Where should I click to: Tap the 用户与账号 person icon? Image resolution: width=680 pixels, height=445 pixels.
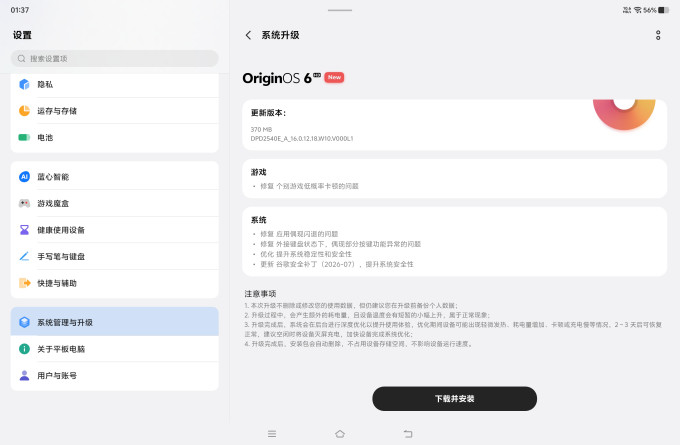(x=24, y=375)
